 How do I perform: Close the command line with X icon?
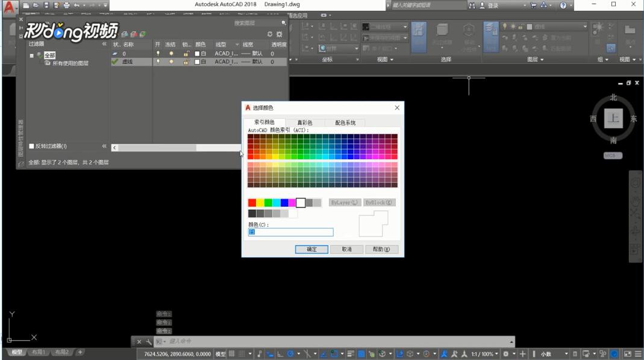139,341
